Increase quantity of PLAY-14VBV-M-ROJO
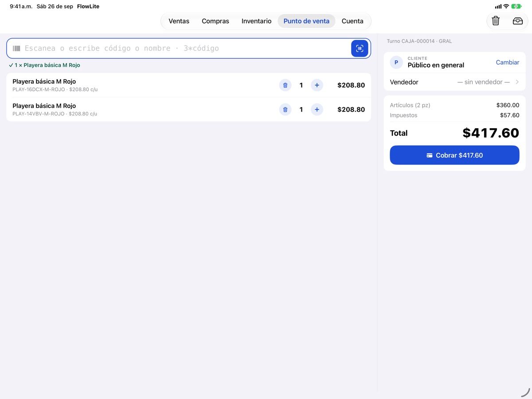The width and height of the screenshot is (532, 399). tap(317, 110)
